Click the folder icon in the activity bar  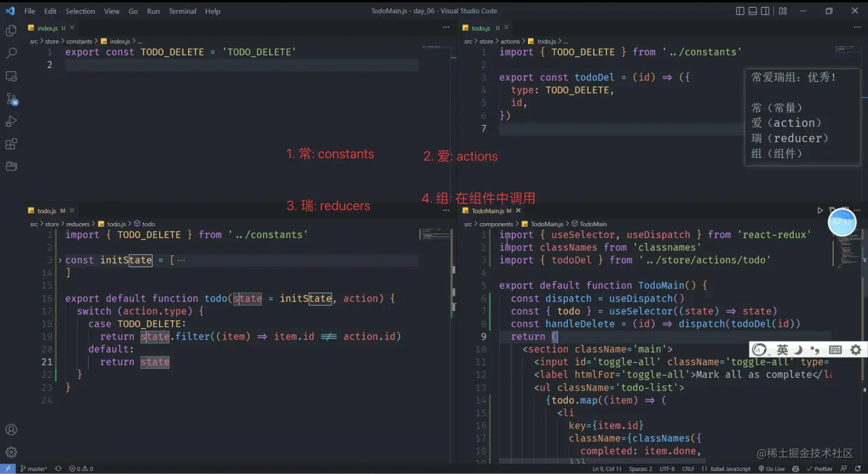point(11,166)
